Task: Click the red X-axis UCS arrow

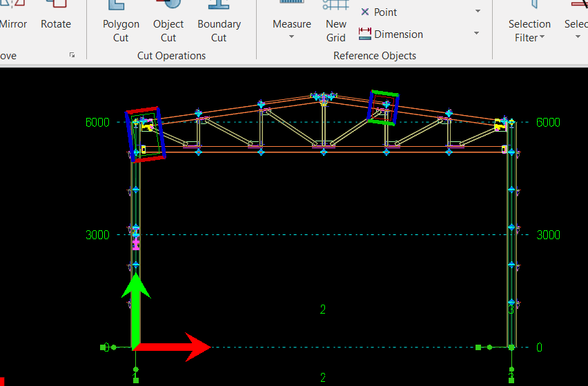Action: pyautogui.click(x=179, y=347)
